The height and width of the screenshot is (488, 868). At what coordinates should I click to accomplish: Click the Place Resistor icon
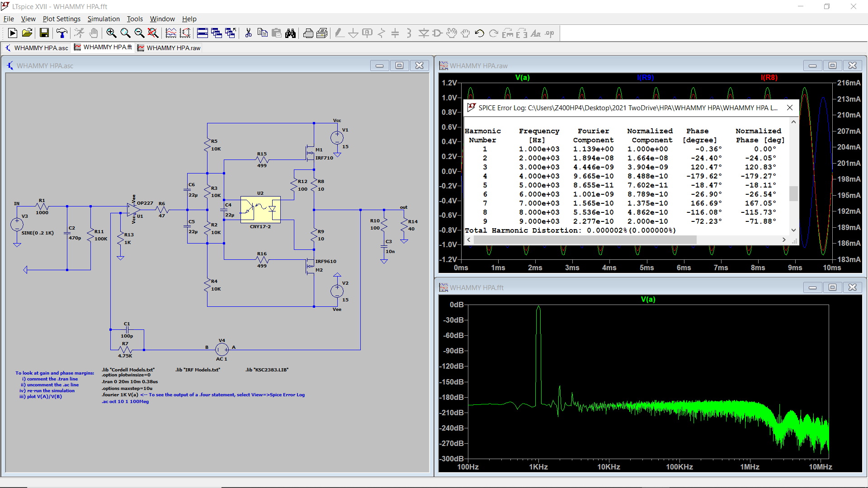pyautogui.click(x=382, y=33)
